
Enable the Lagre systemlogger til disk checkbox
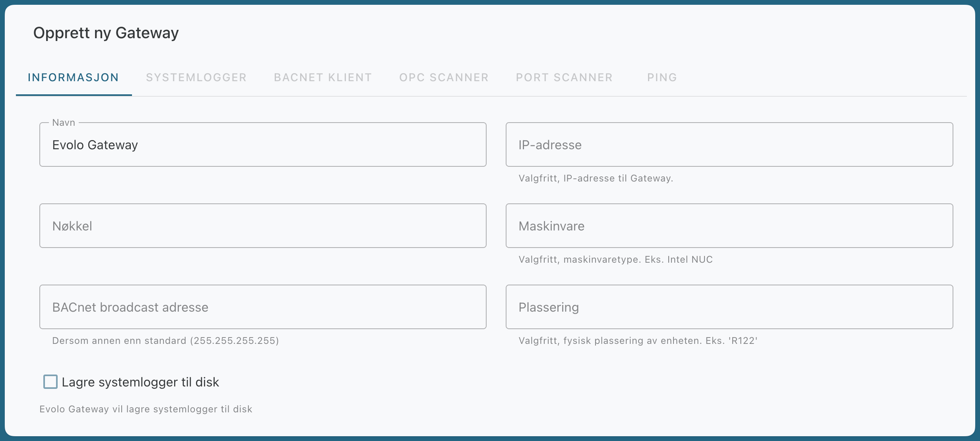[50, 382]
